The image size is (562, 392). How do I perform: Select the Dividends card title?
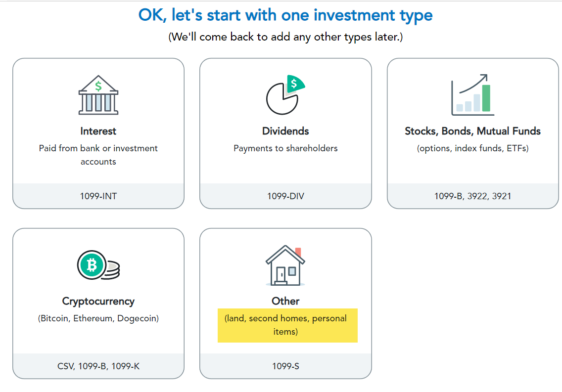click(x=285, y=131)
